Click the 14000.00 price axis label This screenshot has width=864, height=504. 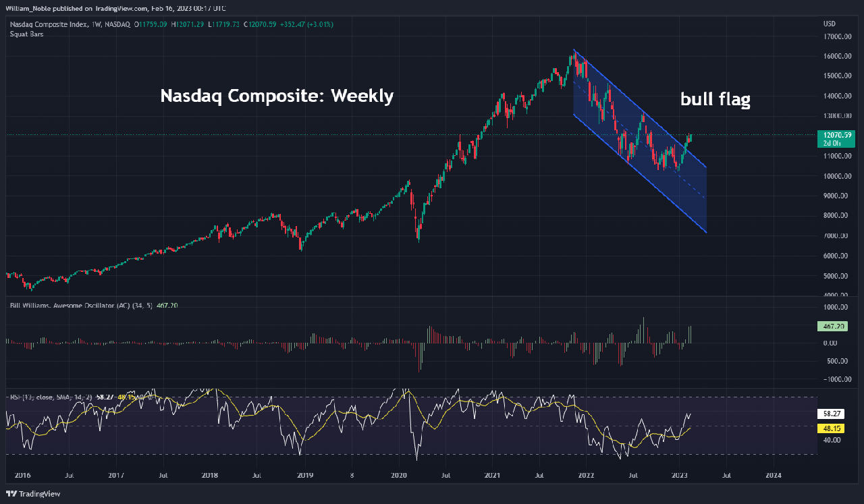[x=836, y=96]
